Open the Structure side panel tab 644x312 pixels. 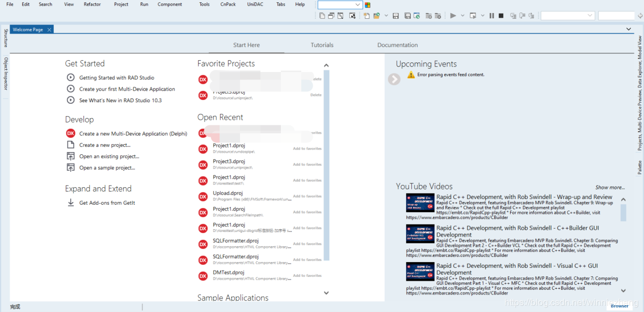coord(5,38)
